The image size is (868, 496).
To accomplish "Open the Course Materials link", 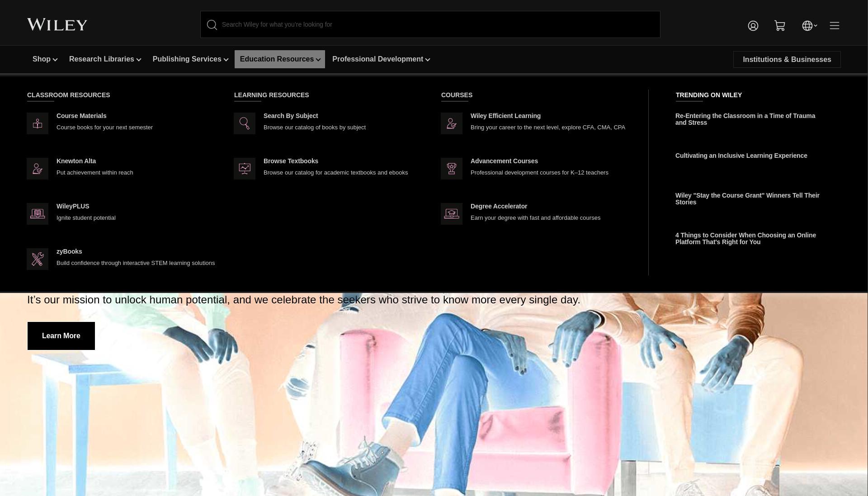I will point(81,116).
